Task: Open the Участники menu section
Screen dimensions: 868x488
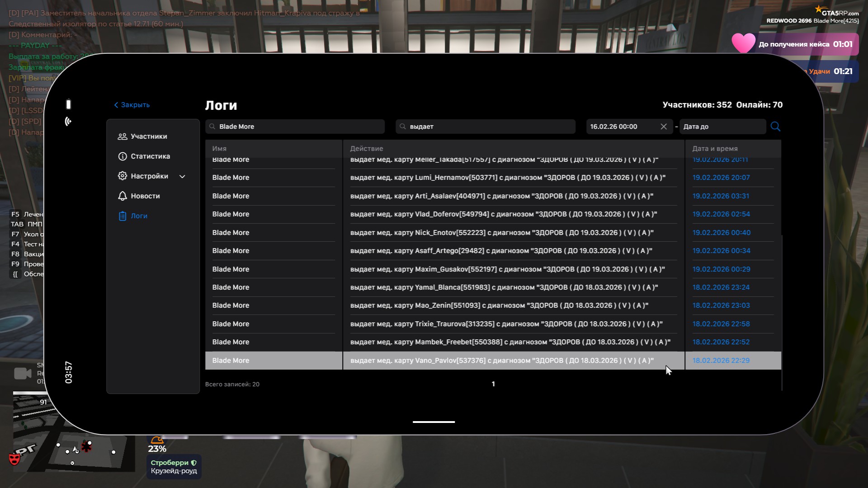Action: (149, 136)
